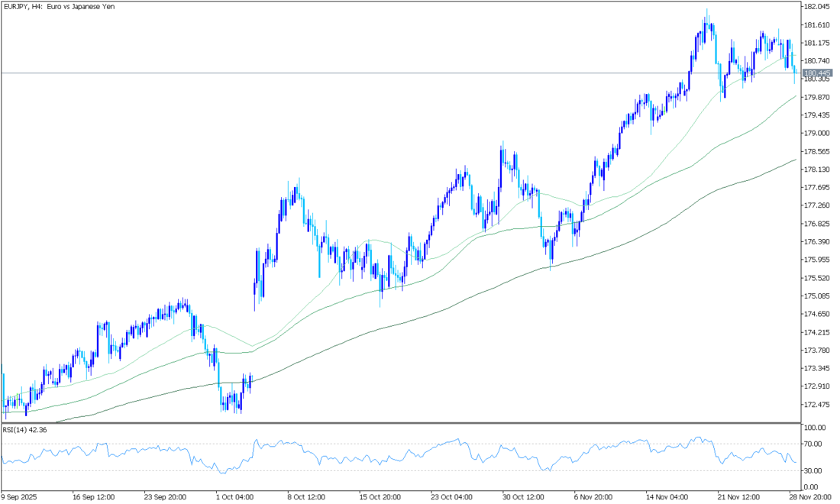Screen dimensions: 840x504
Task: Click the 172.475 price axis label
Action: coord(816,405)
